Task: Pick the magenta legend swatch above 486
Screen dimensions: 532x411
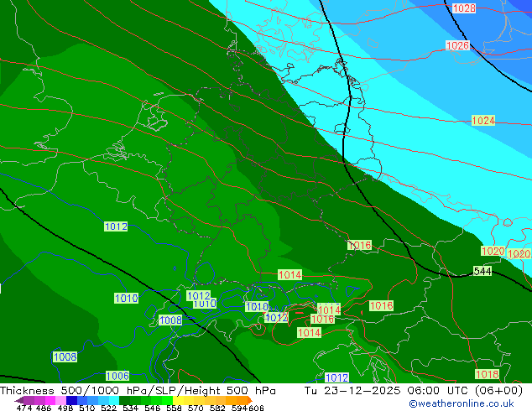Action: [x=50, y=400]
